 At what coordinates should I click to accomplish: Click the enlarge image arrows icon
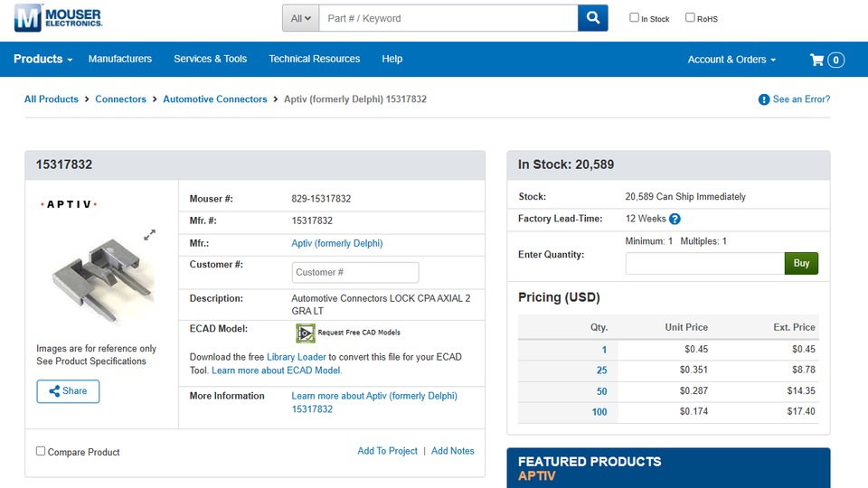(x=149, y=235)
